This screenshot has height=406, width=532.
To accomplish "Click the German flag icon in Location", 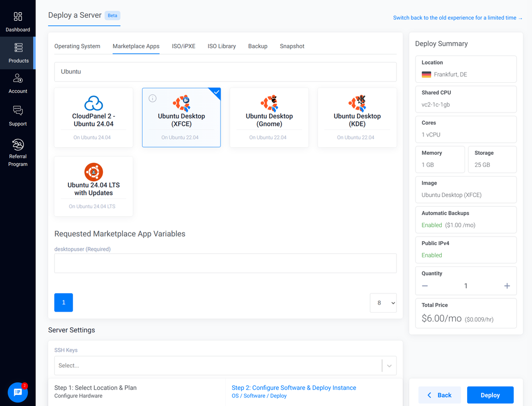I will 426,74.
